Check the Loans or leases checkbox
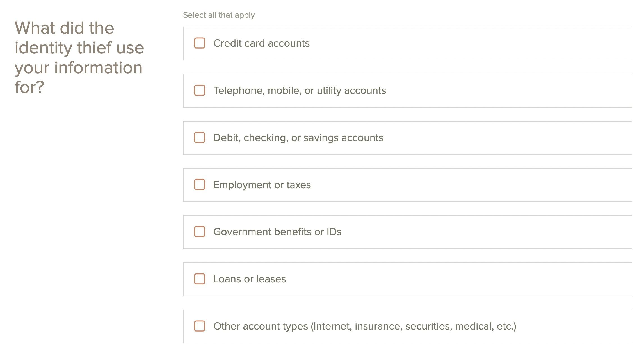Image resolution: width=644 pixels, height=358 pixels. click(200, 279)
